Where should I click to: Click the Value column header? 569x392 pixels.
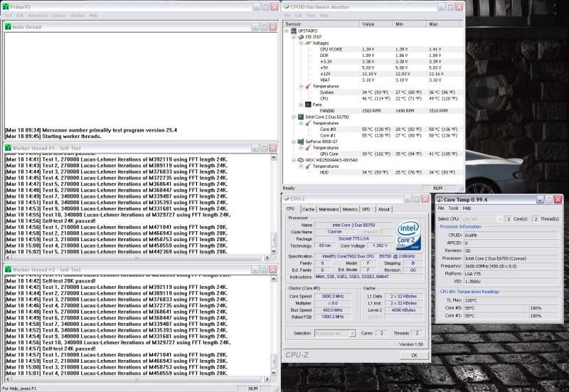pos(376,24)
